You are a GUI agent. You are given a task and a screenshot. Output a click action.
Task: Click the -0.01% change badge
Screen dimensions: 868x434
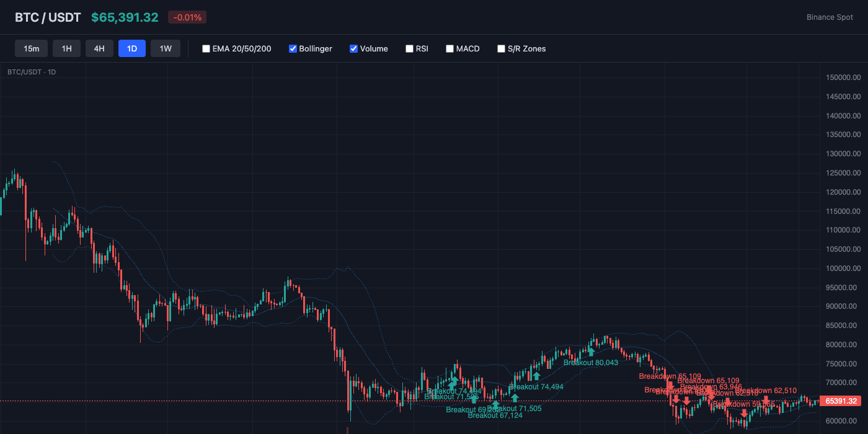[x=187, y=17]
